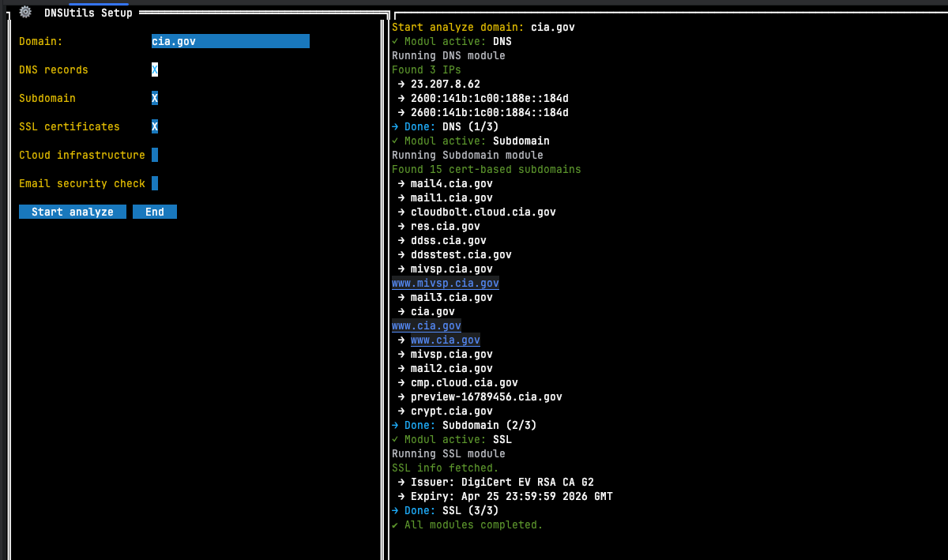Image resolution: width=948 pixels, height=560 pixels.
Task: Click the 'Found 3 IPs' line
Action: pyautogui.click(x=427, y=70)
